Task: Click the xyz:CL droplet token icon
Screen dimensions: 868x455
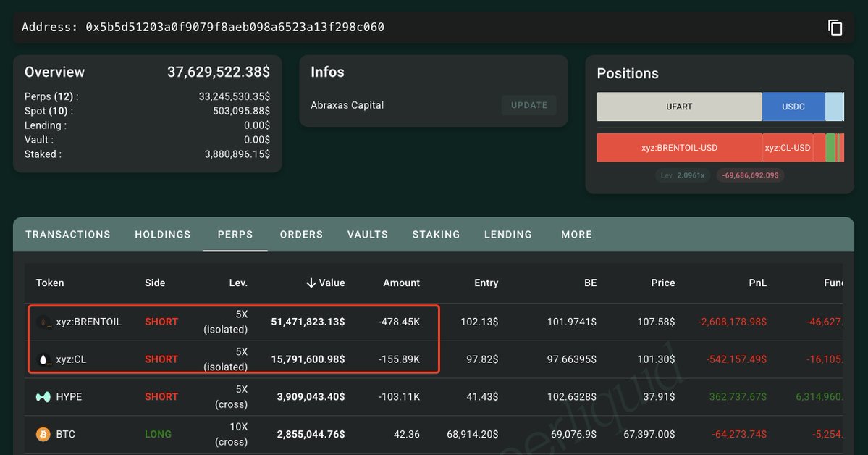Action: click(x=43, y=359)
